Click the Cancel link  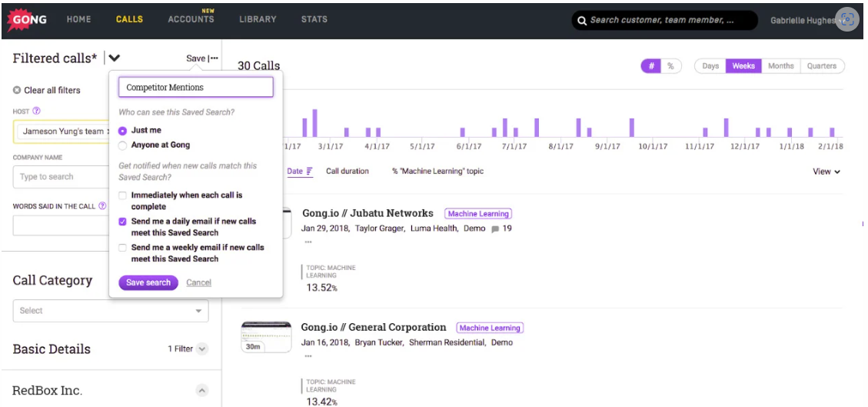click(x=198, y=282)
